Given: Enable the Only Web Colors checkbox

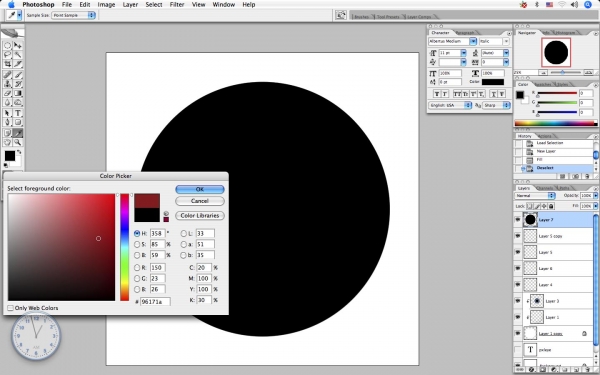Looking at the screenshot, I should click(10, 308).
